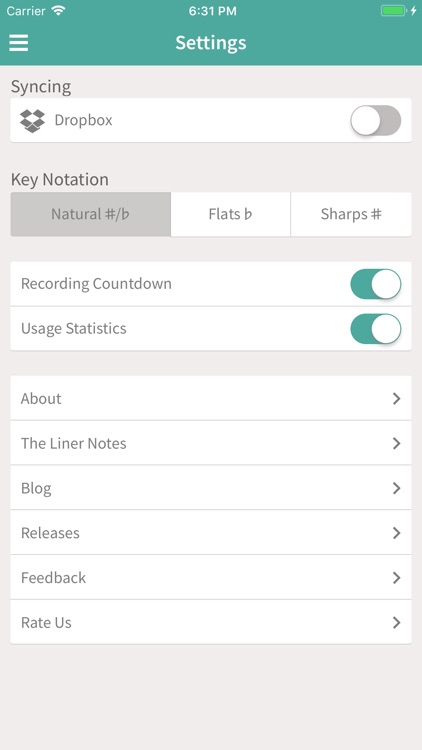Open the Releases page
Screen dimensions: 422x750
coord(211,533)
